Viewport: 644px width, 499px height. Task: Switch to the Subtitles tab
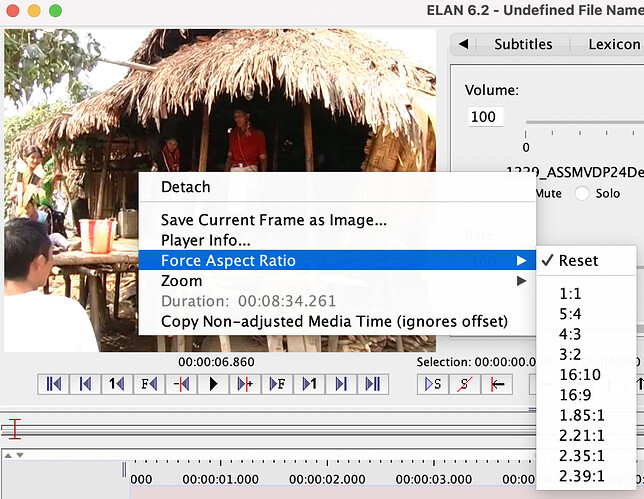[x=522, y=44]
